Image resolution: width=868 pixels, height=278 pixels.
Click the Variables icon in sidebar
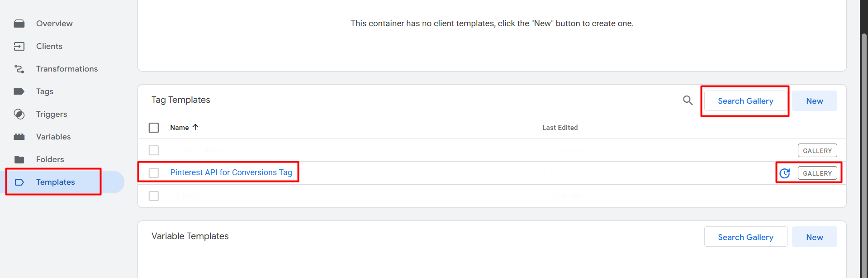19,137
